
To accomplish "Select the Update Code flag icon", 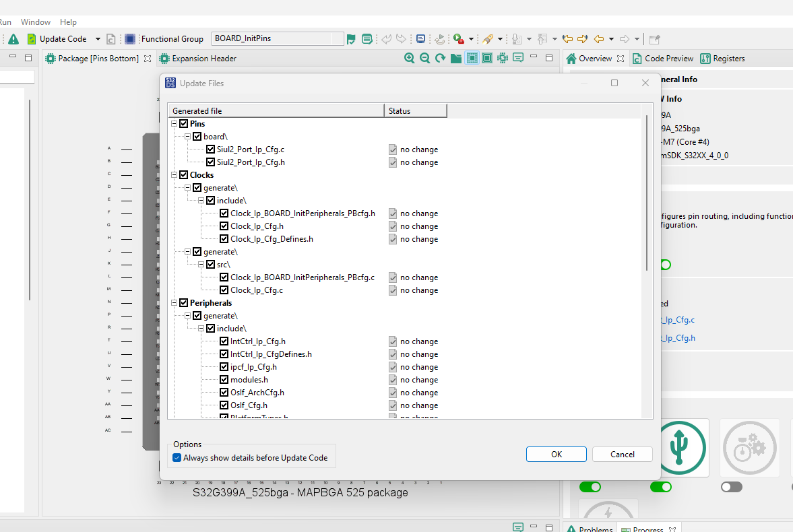I will [351, 38].
